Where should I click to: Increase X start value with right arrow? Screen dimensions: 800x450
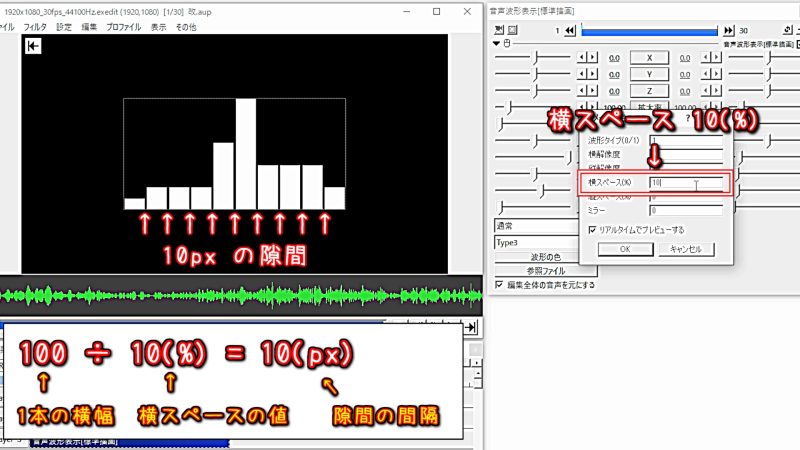coord(592,58)
